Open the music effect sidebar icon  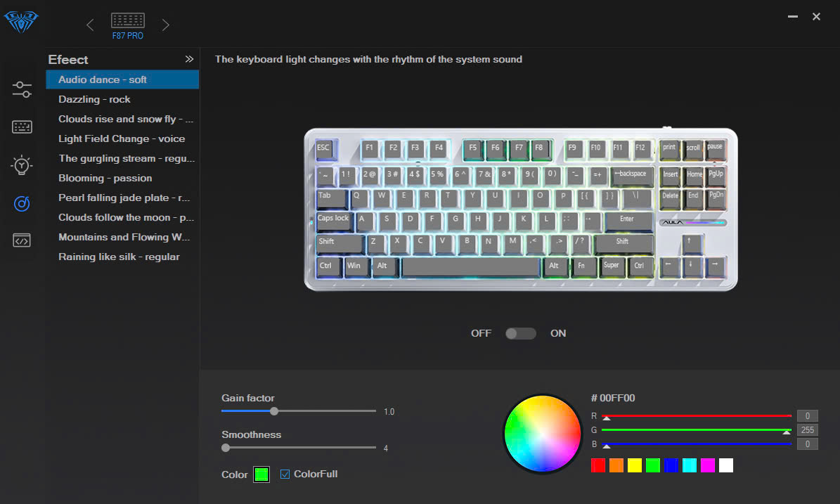click(21, 204)
